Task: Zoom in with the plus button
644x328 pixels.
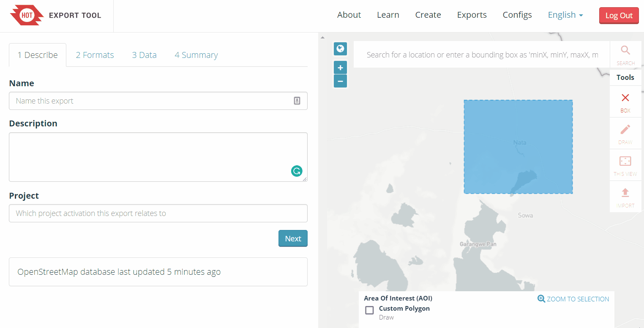Action: point(340,68)
